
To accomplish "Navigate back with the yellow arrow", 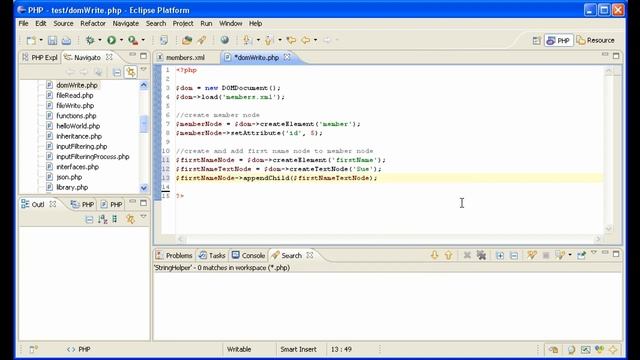I will (x=305, y=40).
